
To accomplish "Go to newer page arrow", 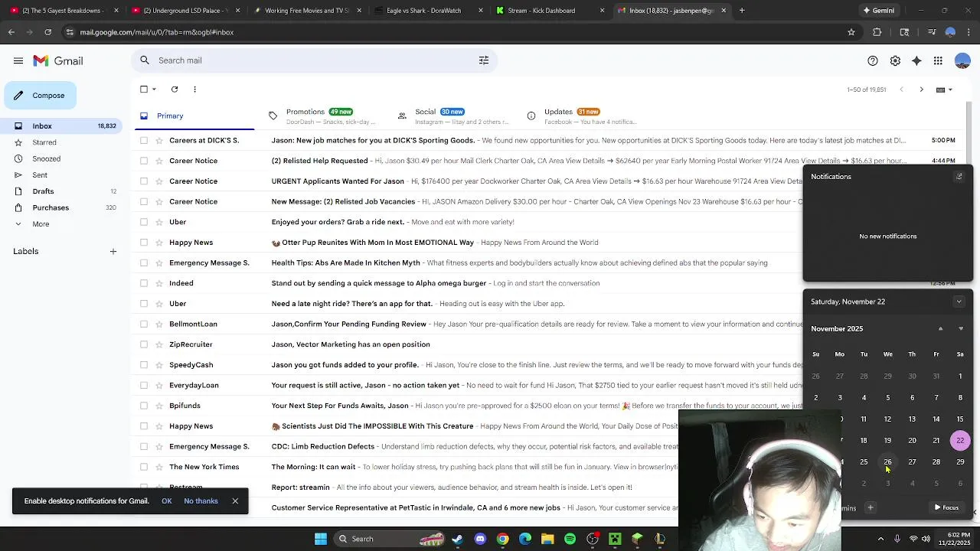I will (901, 90).
